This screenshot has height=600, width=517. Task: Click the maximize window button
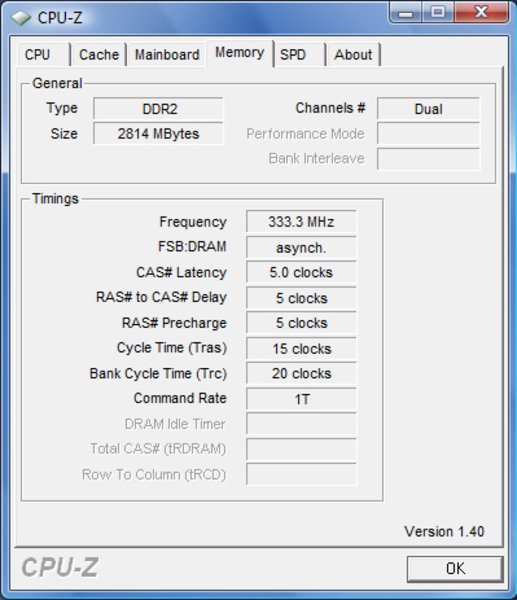click(438, 12)
